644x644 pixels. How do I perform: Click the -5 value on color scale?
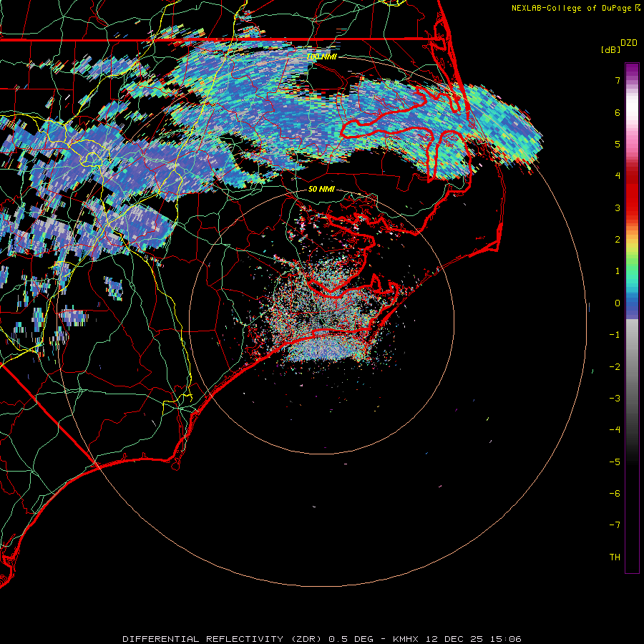pyautogui.click(x=615, y=462)
